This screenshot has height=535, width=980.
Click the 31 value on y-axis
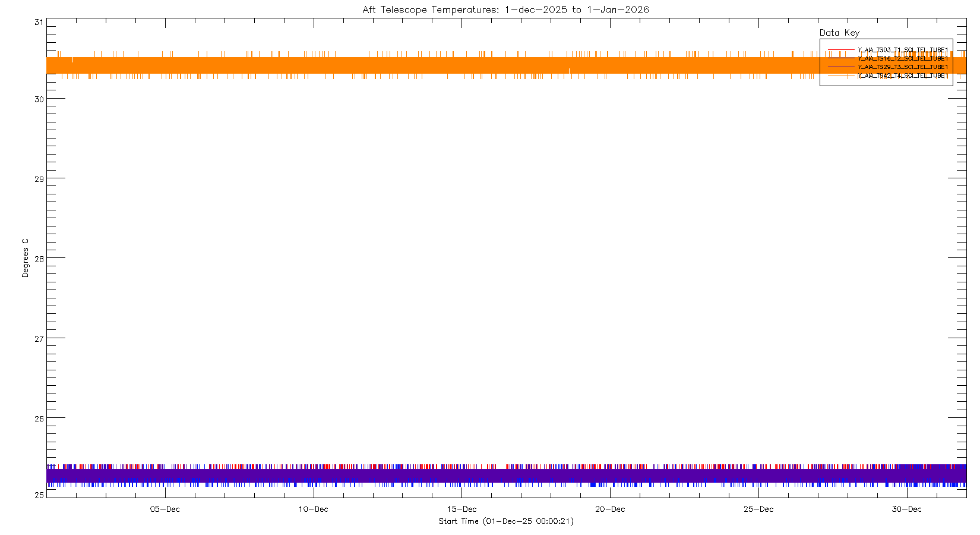point(39,23)
